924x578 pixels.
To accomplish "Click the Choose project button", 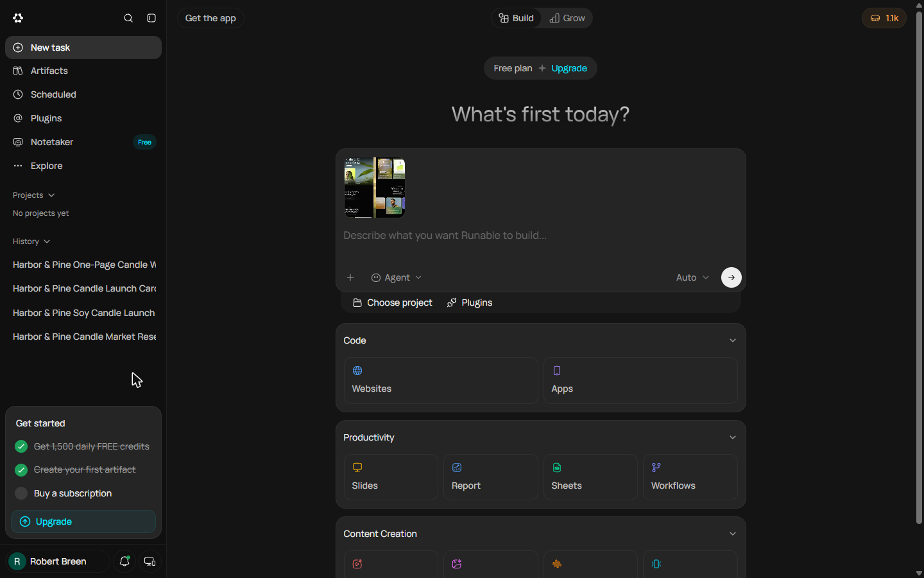I will pos(393,302).
